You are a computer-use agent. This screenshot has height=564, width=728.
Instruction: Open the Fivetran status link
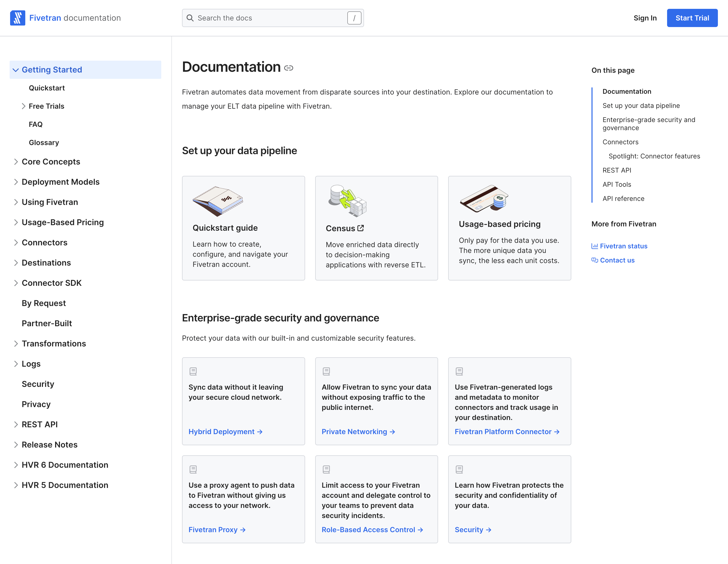[623, 246]
